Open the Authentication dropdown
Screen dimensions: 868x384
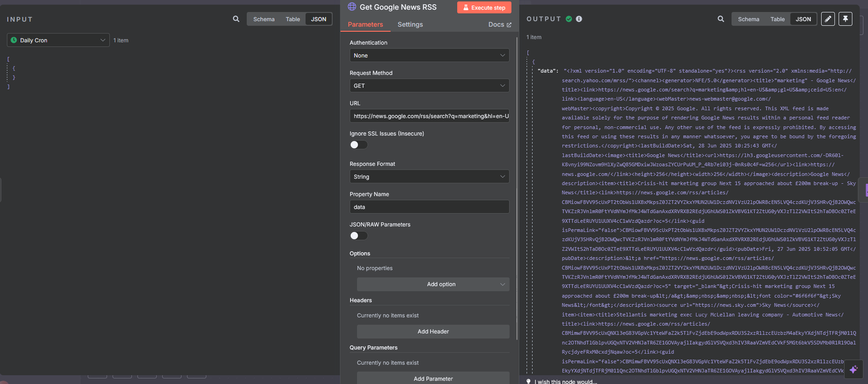tap(429, 55)
